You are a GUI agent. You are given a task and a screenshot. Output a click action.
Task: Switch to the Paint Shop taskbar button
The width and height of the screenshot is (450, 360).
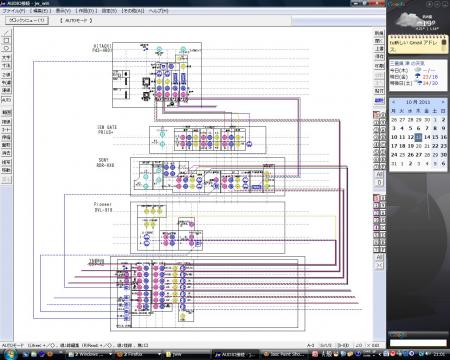tap(284, 354)
